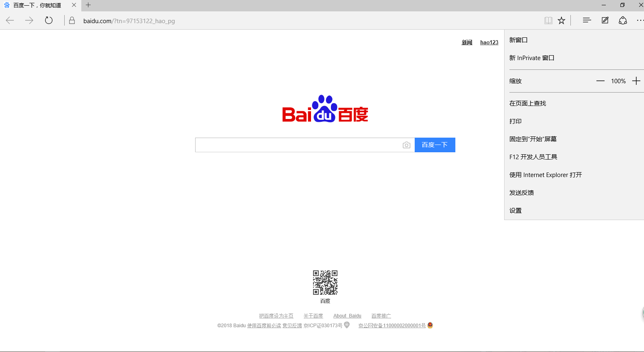Add page to favorites star

click(x=561, y=20)
